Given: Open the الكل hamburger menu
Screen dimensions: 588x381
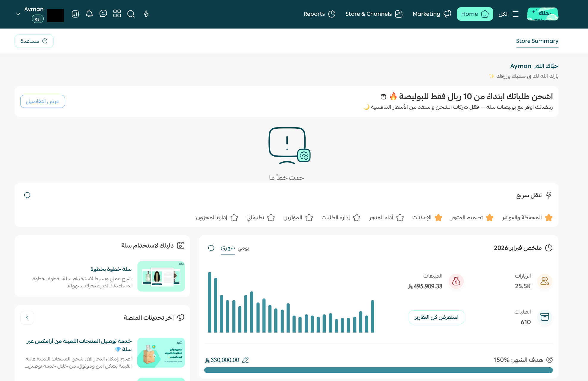Looking at the screenshot, I should click(509, 14).
